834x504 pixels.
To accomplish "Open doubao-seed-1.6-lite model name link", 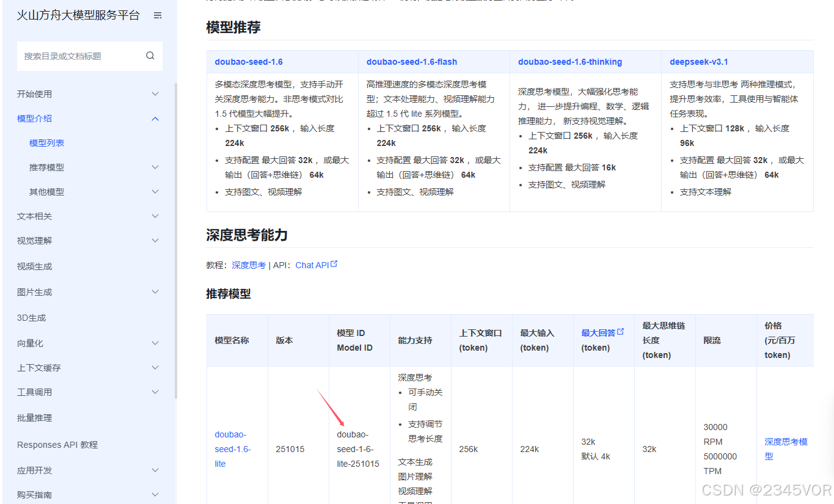I will (x=233, y=449).
